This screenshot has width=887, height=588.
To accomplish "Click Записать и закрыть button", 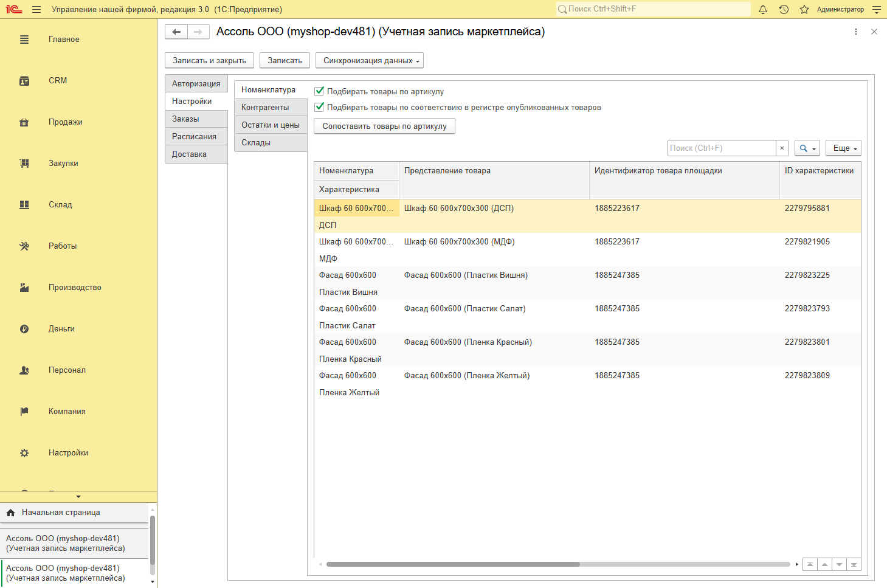I will (209, 61).
